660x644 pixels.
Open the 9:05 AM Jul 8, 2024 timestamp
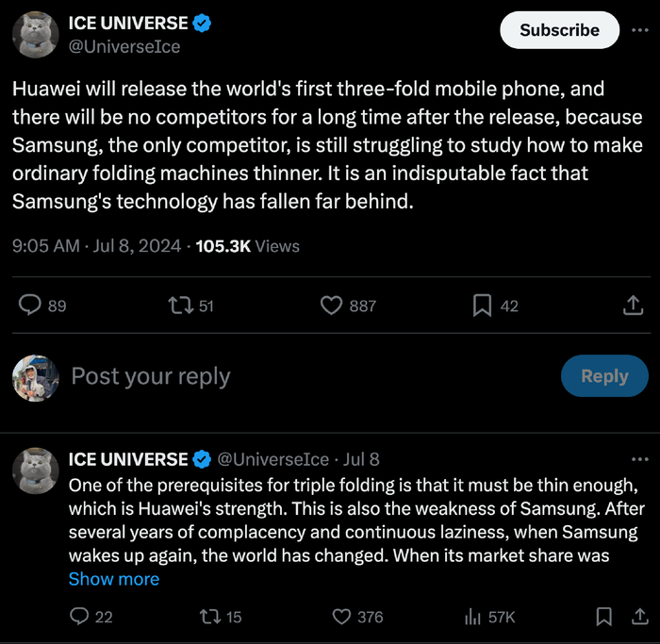tap(96, 246)
